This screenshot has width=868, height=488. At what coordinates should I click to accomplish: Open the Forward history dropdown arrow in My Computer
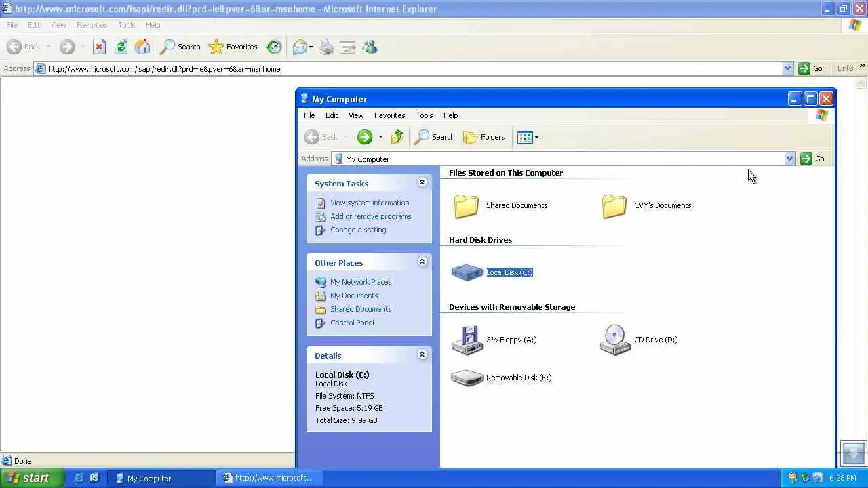(380, 137)
